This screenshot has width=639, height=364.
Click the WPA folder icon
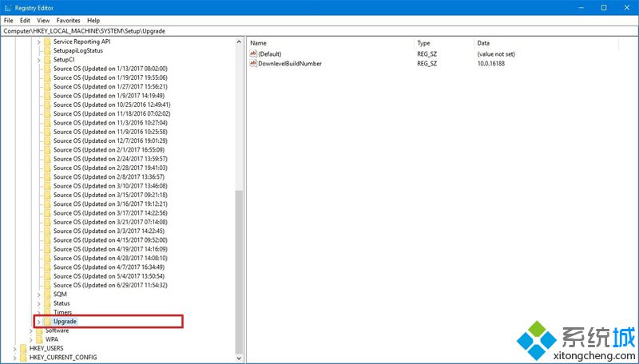click(x=39, y=339)
